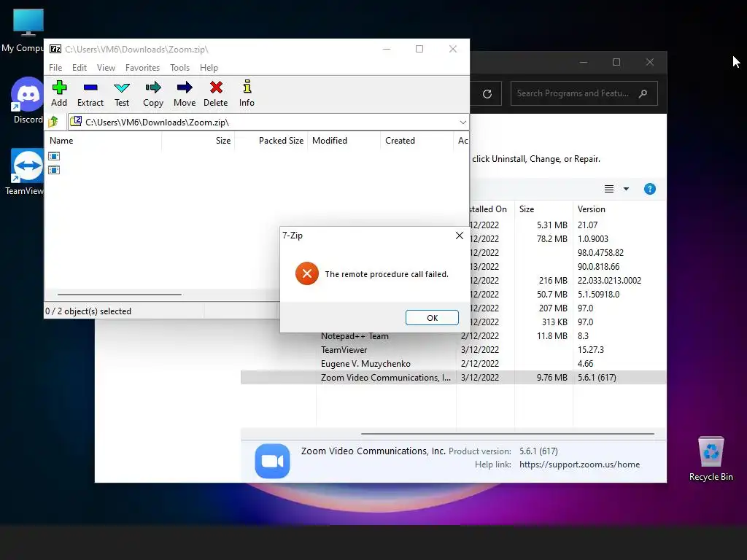Screen dimensions: 747x560
Task: Maximize the 7-Zip window
Action: click(x=419, y=49)
